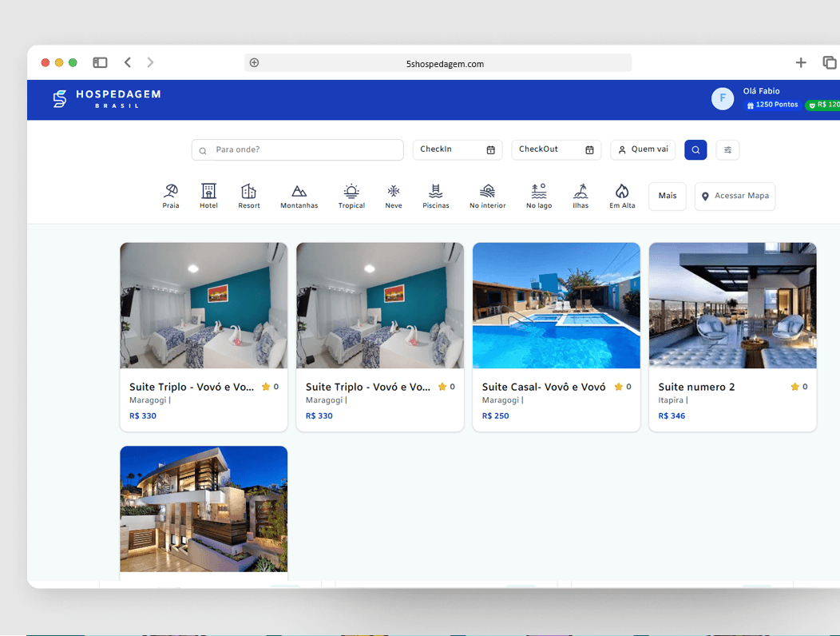Viewport: 840px width, 636px height.
Task: Open the filter sliders settings button
Action: tap(727, 149)
